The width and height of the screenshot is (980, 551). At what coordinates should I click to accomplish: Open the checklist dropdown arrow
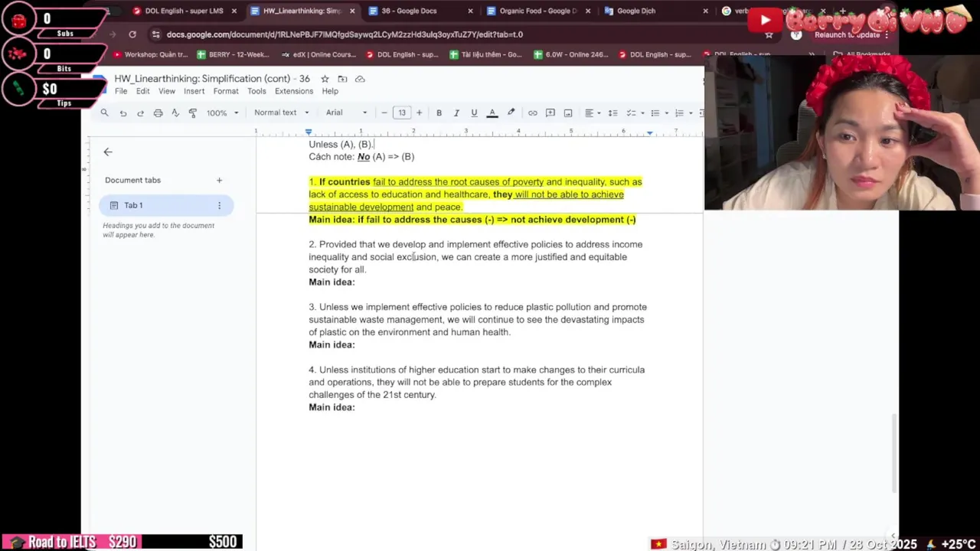tap(642, 113)
